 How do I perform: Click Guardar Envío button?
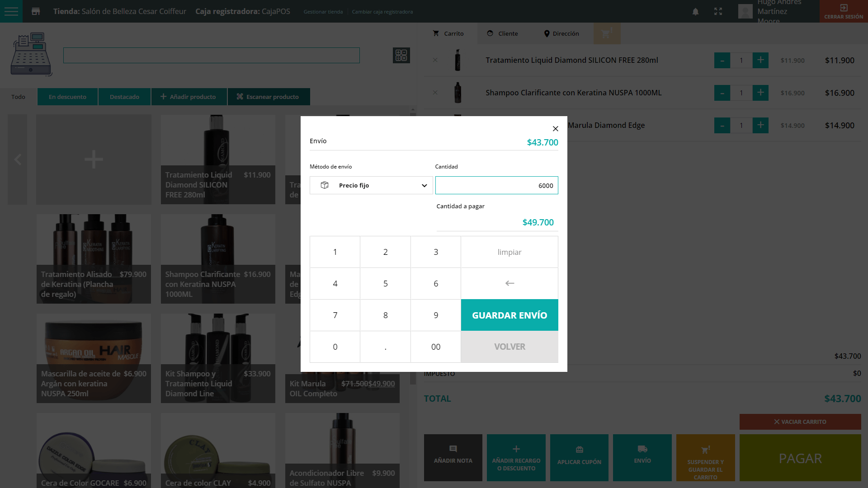(509, 315)
